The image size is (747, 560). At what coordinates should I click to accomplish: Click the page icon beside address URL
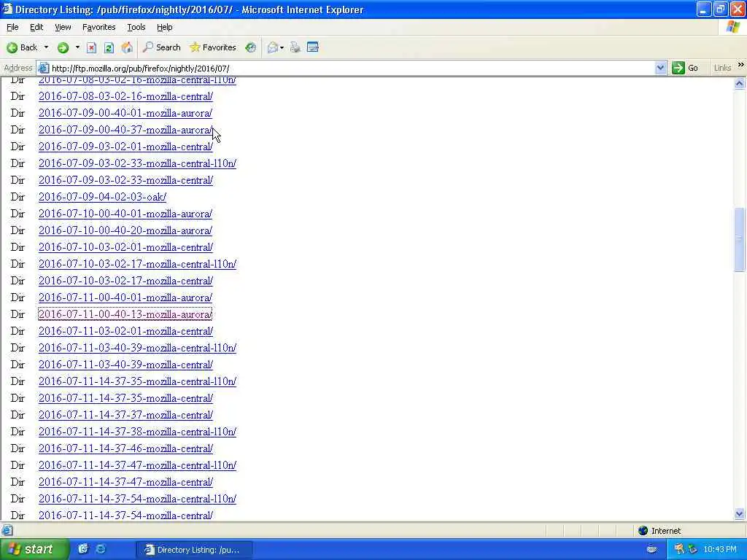coord(43,68)
